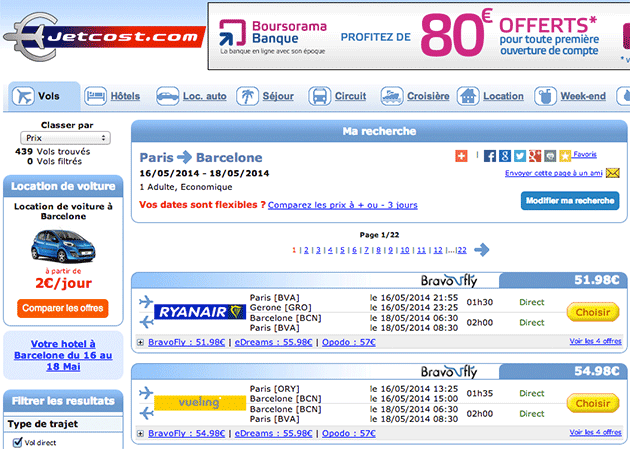Open the Circuit tab
This screenshot has width=630, height=449.
click(350, 96)
